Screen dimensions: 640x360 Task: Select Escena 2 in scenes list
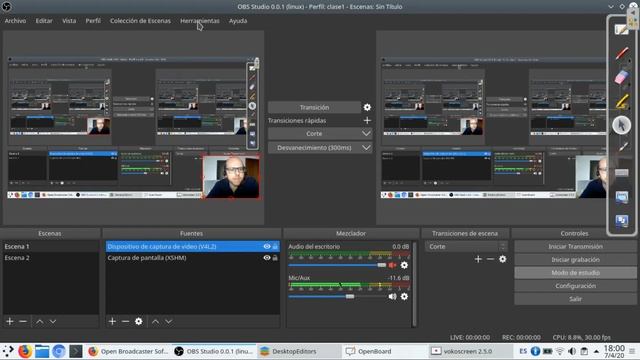[x=51, y=258]
